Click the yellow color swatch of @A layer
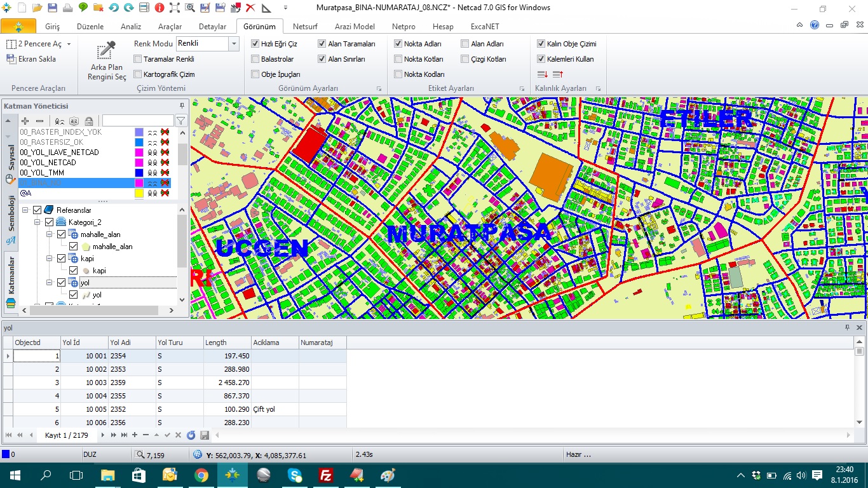The width and height of the screenshot is (868, 488). click(139, 193)
